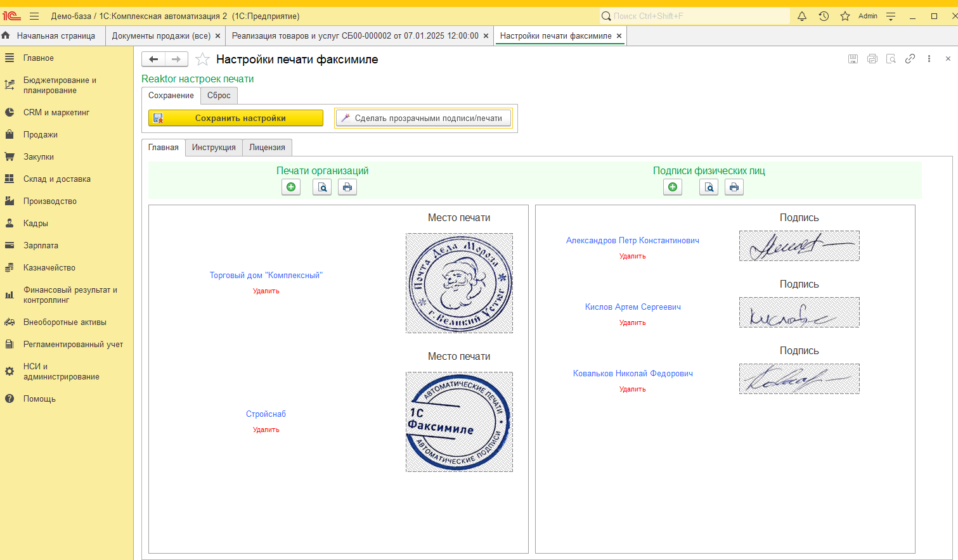Go forward with right arrow button
Viewport: 958px width, 560px height.
click(x=176, y=59)
